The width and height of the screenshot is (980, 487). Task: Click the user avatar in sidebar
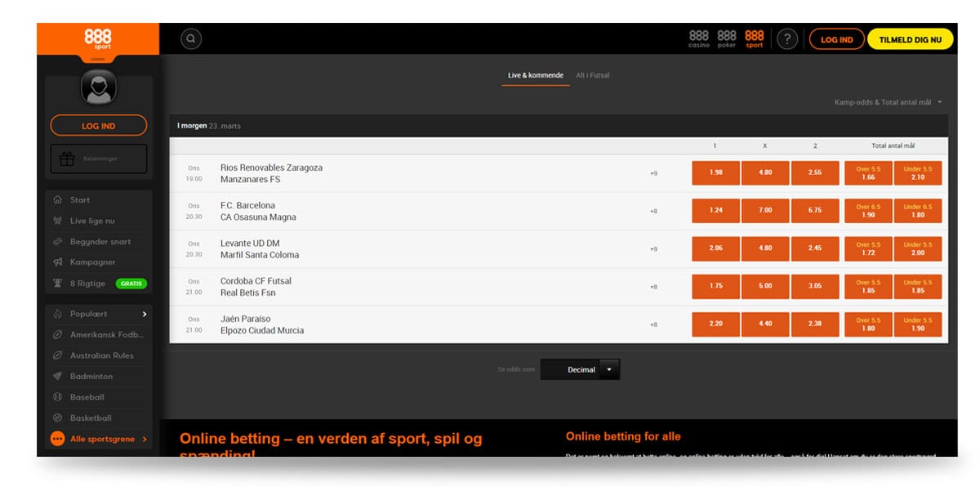[99, 87]
